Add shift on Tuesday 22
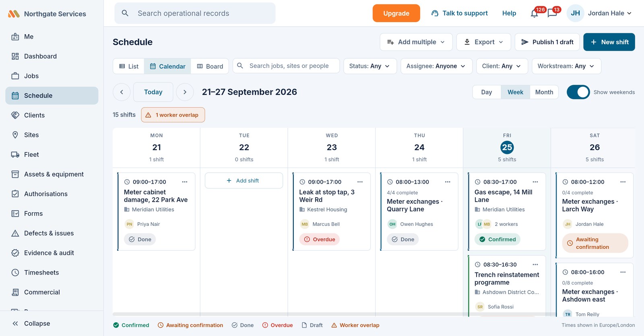This screenshot has height=336, width=644. pos(244,180)
